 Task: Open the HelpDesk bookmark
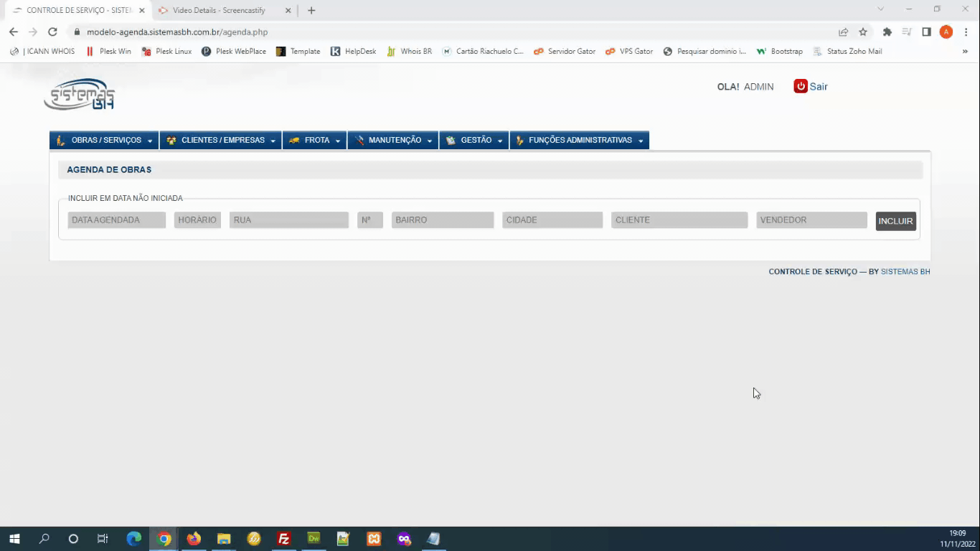click(353, 52)
